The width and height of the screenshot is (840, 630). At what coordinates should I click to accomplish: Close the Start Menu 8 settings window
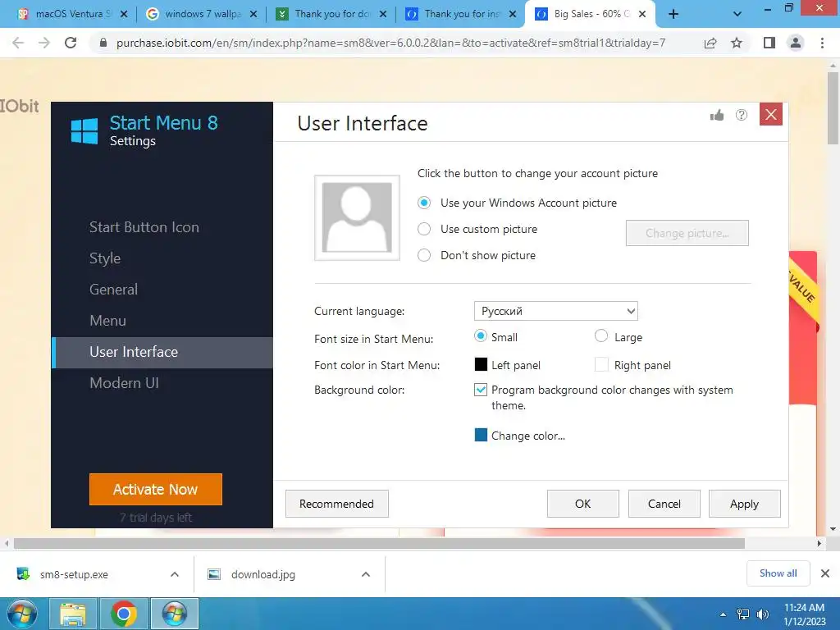(x=771, y=114)
